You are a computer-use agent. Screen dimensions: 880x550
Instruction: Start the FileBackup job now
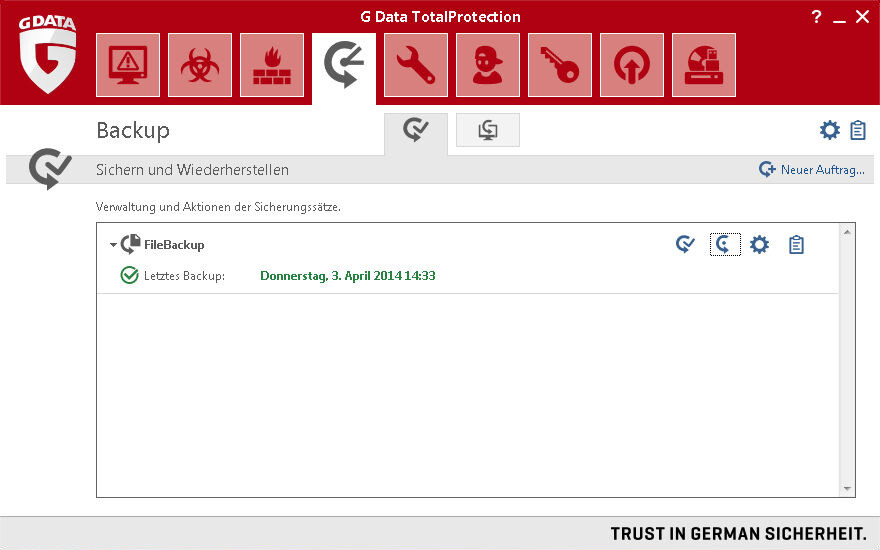tap(685, 244)
